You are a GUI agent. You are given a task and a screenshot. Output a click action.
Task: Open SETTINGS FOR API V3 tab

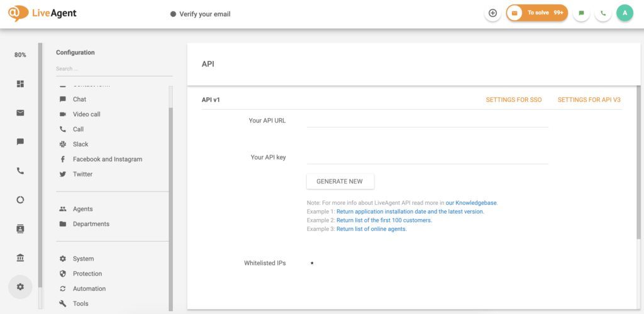coord(589,100)
